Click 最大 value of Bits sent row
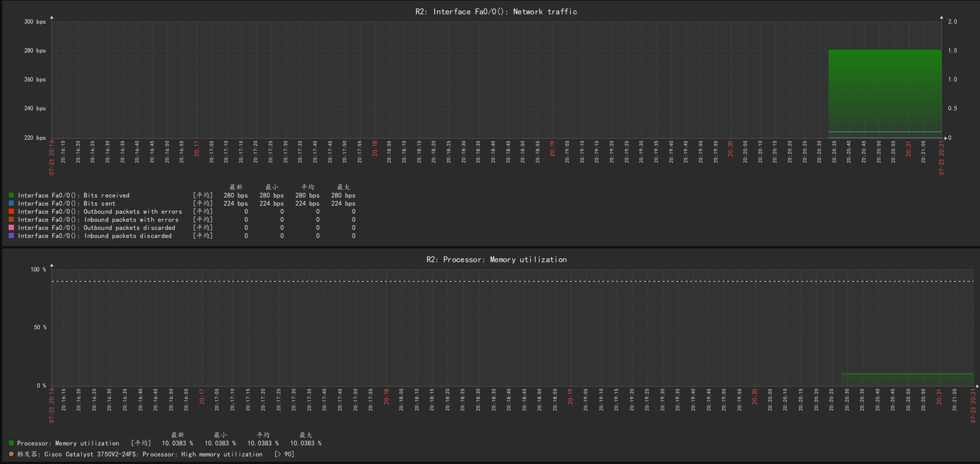Viewport: 980px width, 464px height. tap(343, 203)
